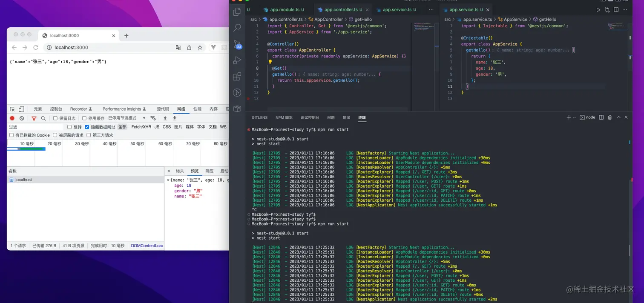The width and height of the screenshot is (644, 303).
Task: Check the 被屏蔽的请求 checkbox
Action: click(55, 135)
